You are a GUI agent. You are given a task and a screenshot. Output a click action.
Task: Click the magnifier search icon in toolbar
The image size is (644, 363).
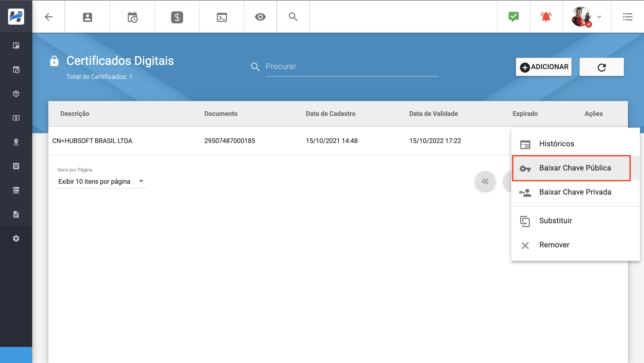coord(293,17)
